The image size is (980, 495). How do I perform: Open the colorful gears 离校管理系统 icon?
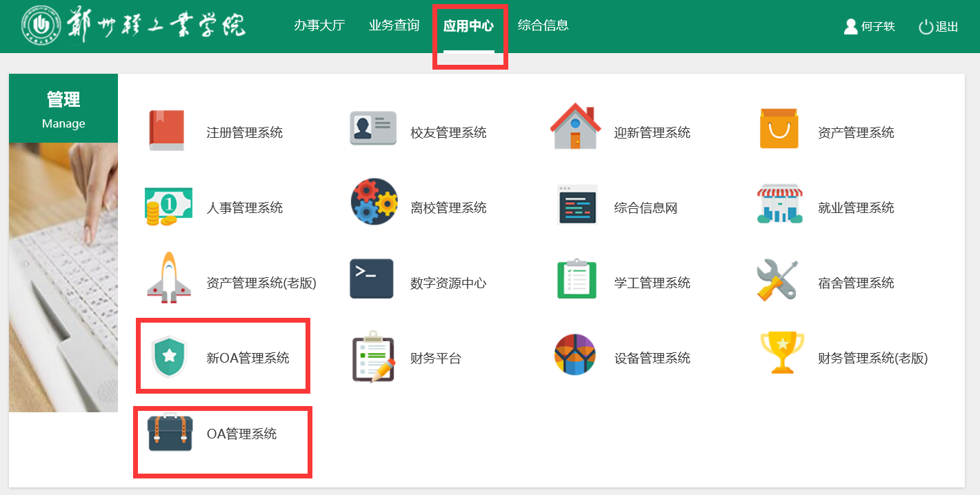pos(374,202)
